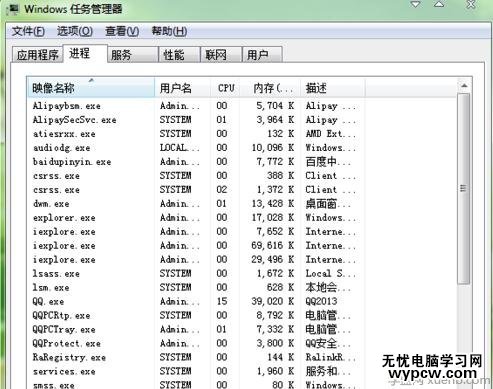Switch to the 用户 tab

click(262, 55)
